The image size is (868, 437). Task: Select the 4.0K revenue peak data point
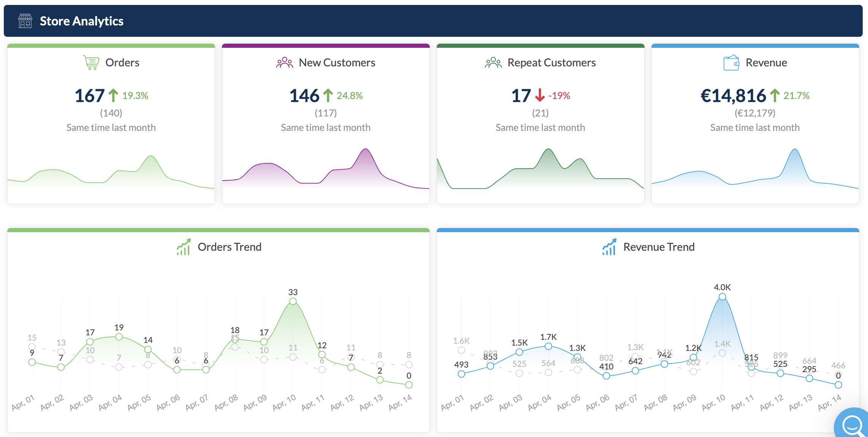pyautogui.click(x=722, y=297)
